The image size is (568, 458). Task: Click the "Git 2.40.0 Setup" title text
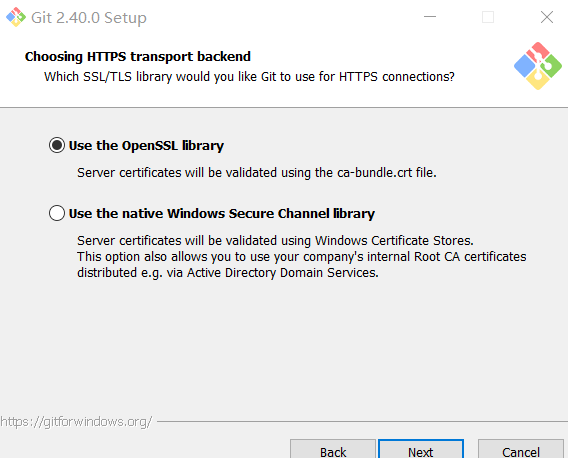(x=89, y=18)
